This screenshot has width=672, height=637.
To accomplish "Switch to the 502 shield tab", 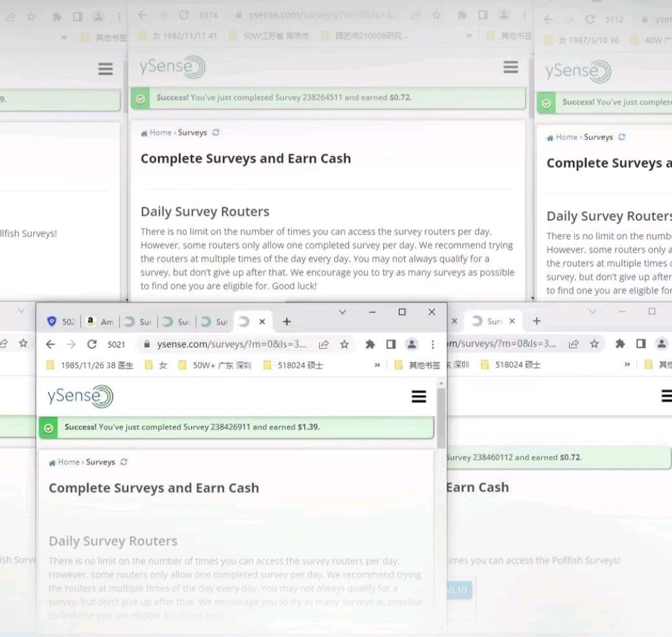I will [52, 322].
